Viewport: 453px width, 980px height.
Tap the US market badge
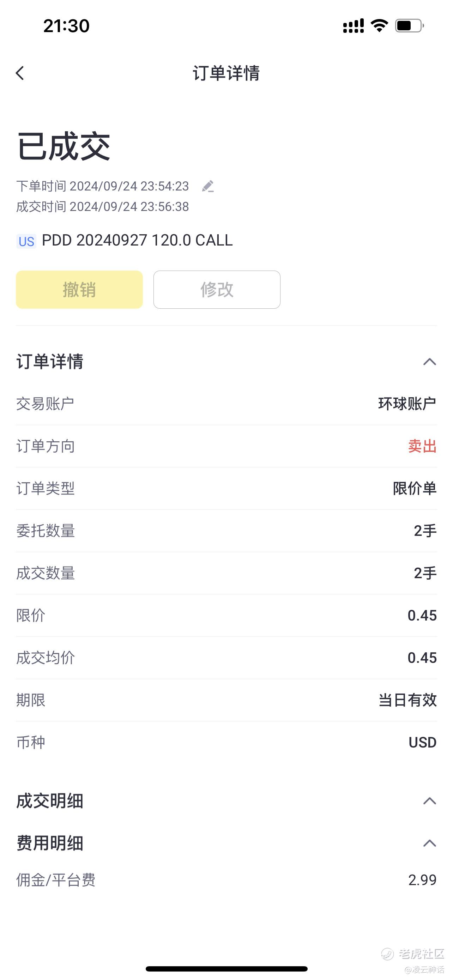tap(26, 241)
